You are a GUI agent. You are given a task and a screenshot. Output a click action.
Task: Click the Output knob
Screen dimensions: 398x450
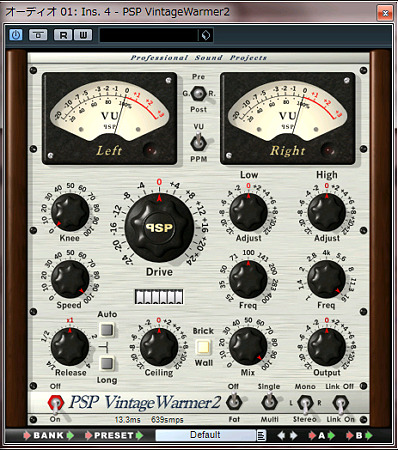(327, 346)
